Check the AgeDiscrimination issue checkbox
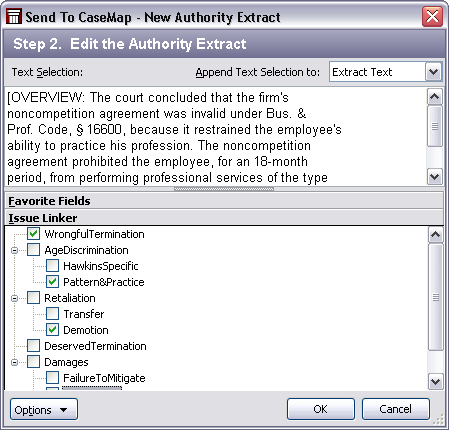The width and height of the screenshot is (449, 430). coord(33,250)
